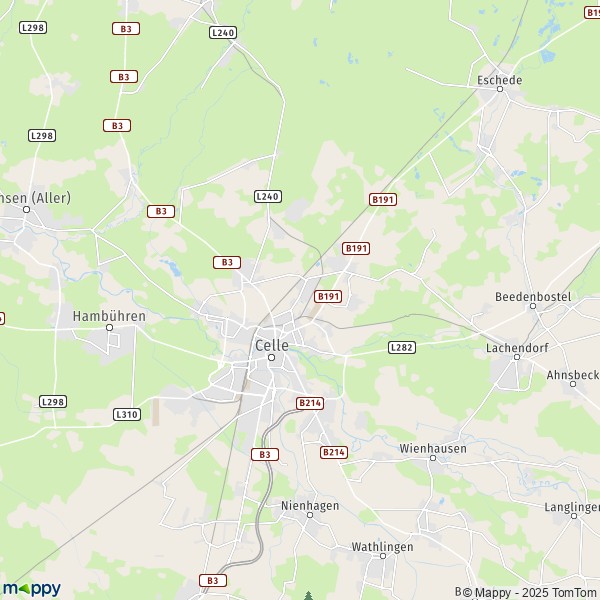Click the Wathlingen town marker
The width and height of the screenshot is (600, 600).
383,556
